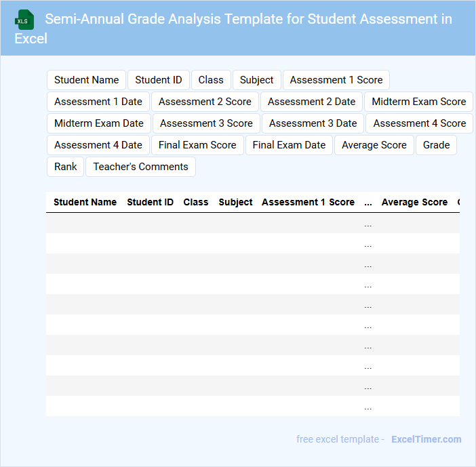Select the Final Exam Score tag
This screenshot has height=467, width=476.
(x=197, y=145)
